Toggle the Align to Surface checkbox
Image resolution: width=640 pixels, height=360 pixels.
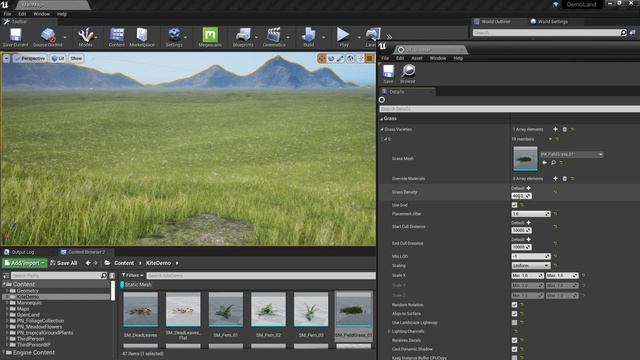(514, 313)
